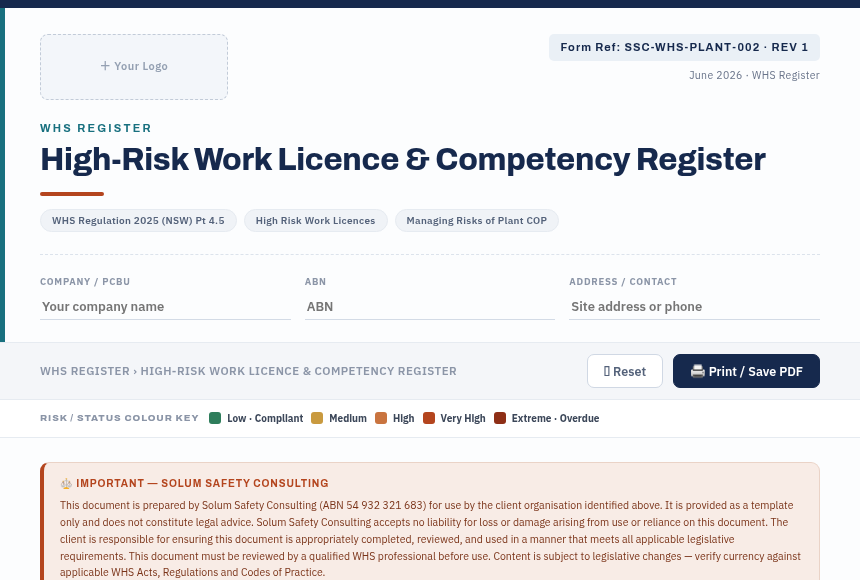Viewport: 860px width, 580px height.
Task: Click the yellow Medium swatch
Action: coord(317,418)
